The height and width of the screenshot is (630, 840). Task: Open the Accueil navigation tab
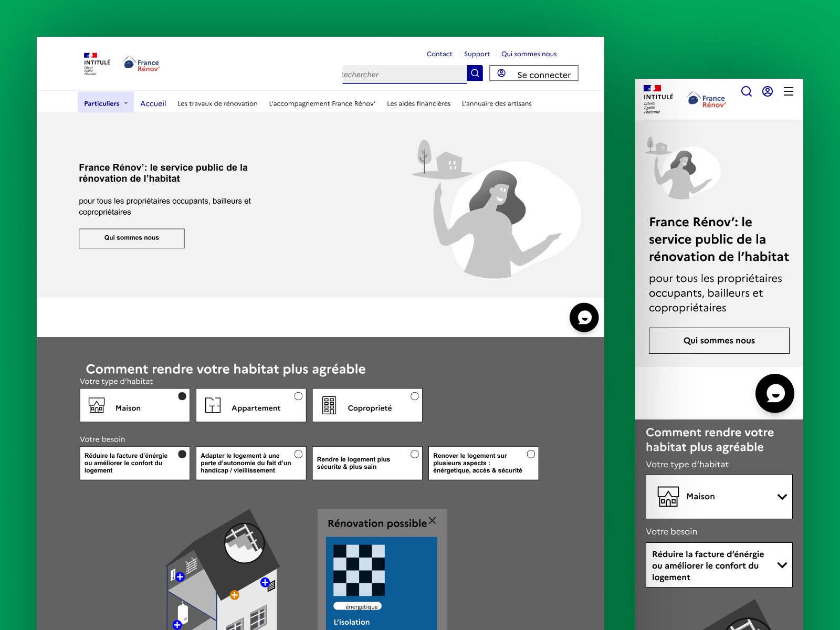(153, 103)
